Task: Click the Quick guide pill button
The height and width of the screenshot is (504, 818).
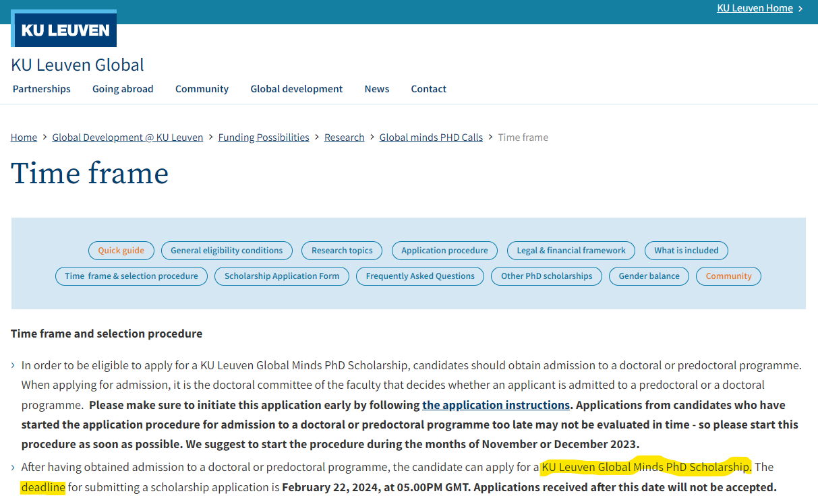Action: tap(121, 251)
